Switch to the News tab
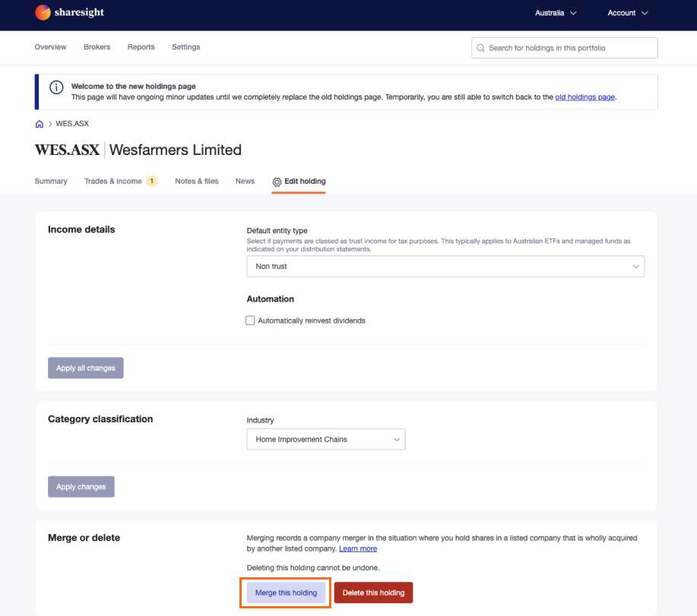 pyautogui.click(x=245, y=182)
